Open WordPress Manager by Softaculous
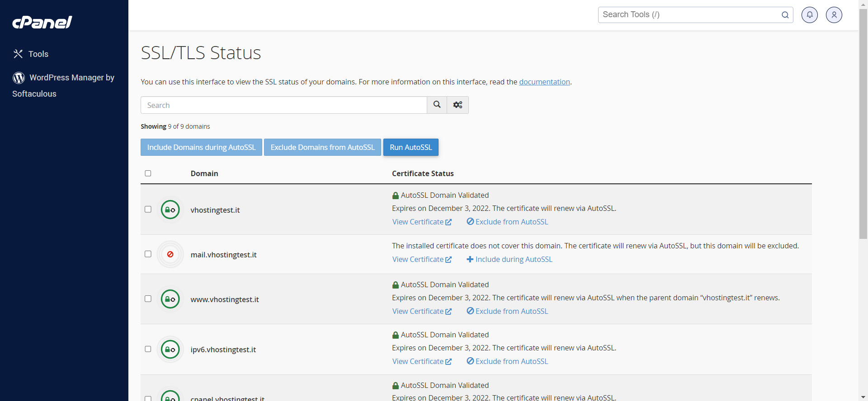868x401 pixels. point(63,85)
